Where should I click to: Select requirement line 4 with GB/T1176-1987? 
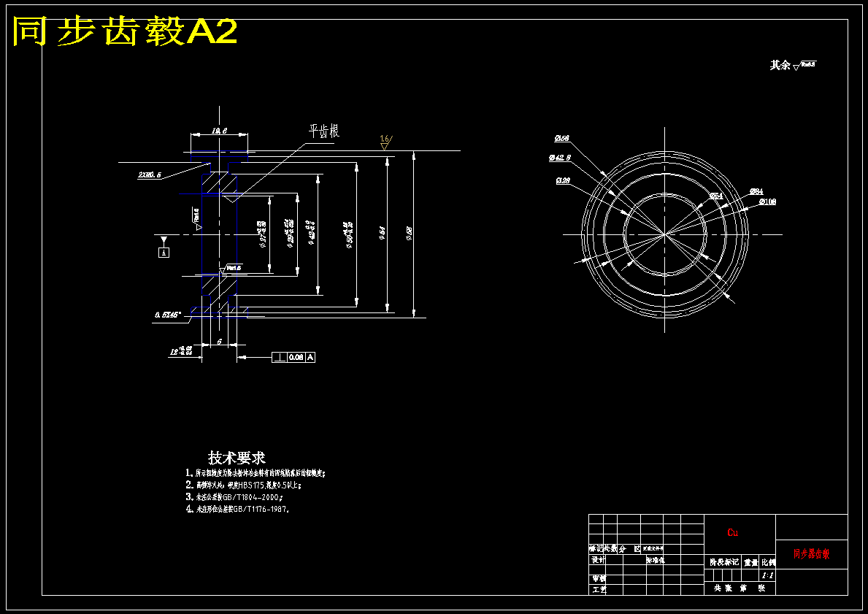pyautogui.click(x=237, y=509)
